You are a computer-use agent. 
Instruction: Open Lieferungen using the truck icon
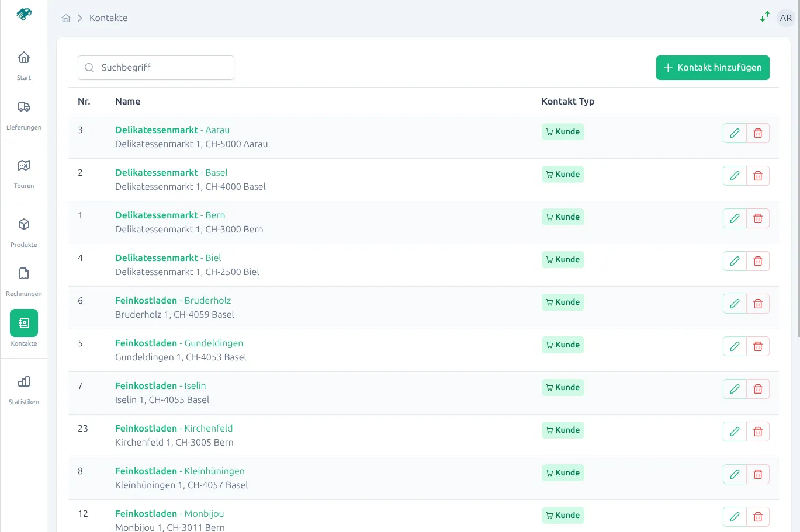click(x=23, y=107)
